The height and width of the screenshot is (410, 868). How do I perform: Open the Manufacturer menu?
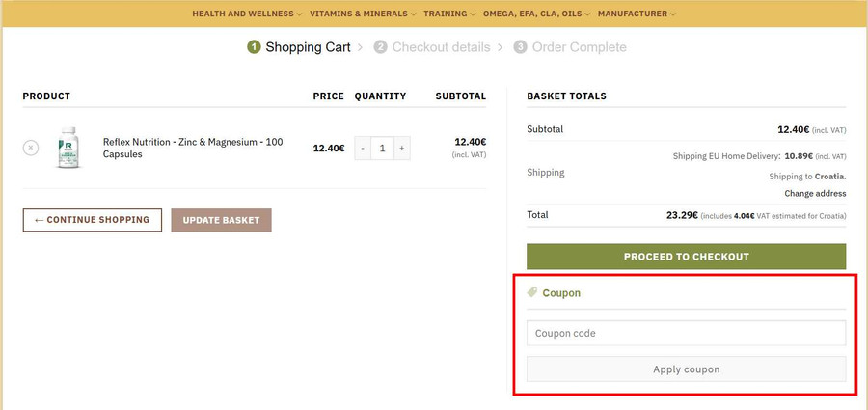(637, 14)
